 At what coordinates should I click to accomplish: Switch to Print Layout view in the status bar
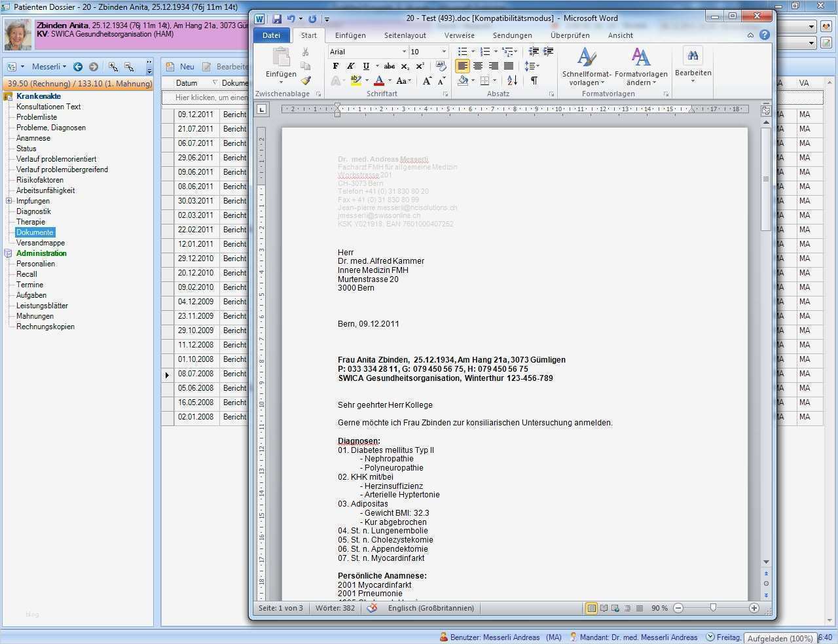click(x=591, y=608)
